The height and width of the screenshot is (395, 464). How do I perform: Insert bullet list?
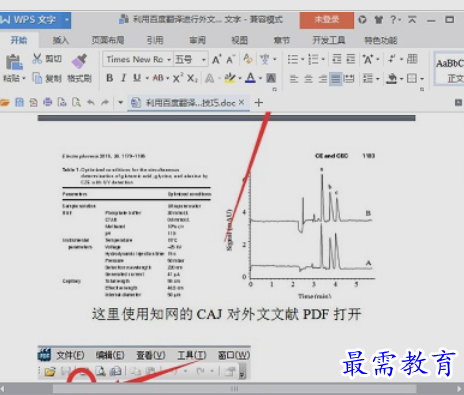(x=293, y=59)
